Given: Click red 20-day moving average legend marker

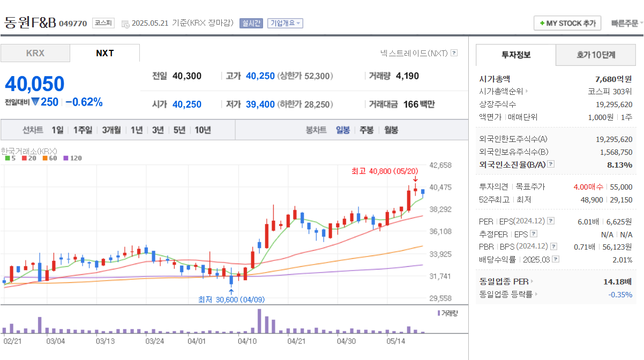Looking at the screenshot, I should pyautogui.click(x=25, y=158).
